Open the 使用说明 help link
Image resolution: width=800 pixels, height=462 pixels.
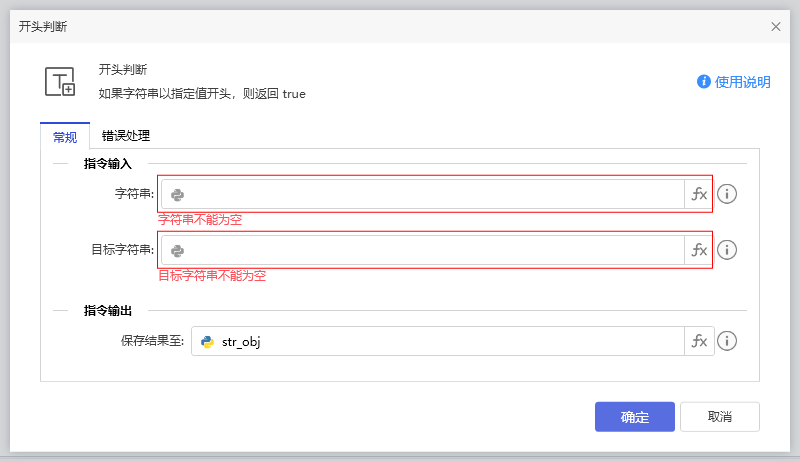742,82
